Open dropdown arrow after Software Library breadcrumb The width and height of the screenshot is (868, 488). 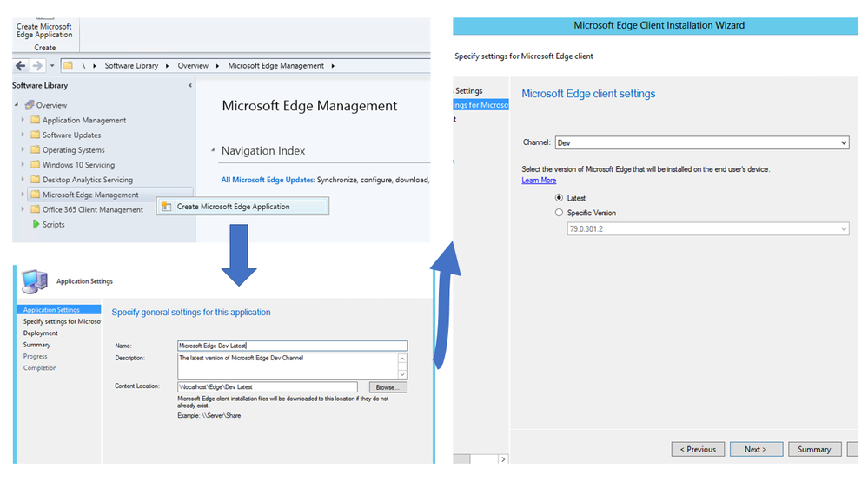pyautogui.click(x=167, y=66)
